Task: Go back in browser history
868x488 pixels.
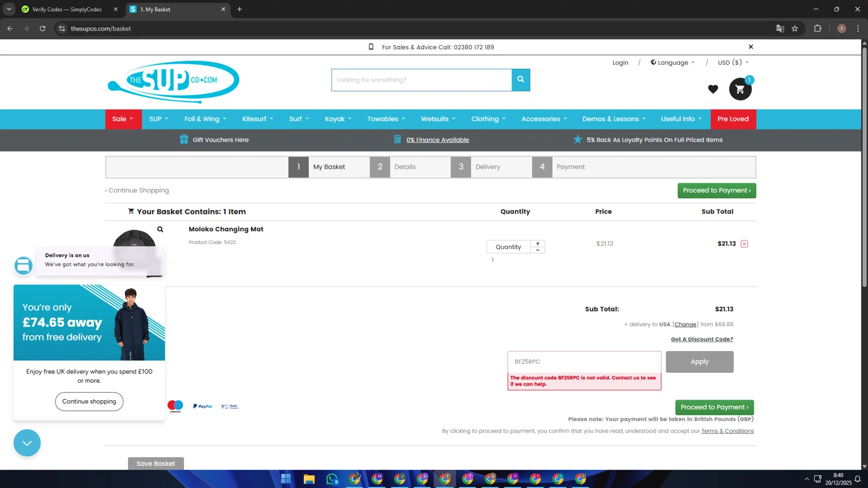Action: (x=10, y=28)
